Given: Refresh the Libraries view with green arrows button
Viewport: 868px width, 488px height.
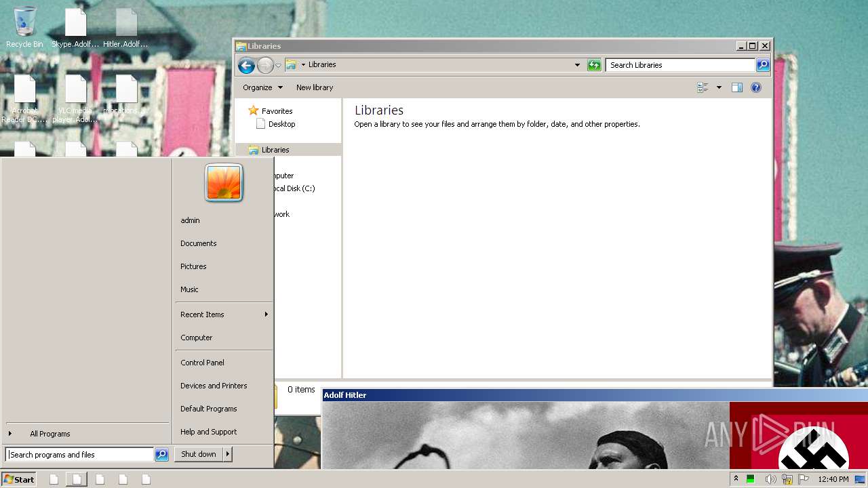Looking at the screenshot, I should pyautogui.click(x=594, y=65).
